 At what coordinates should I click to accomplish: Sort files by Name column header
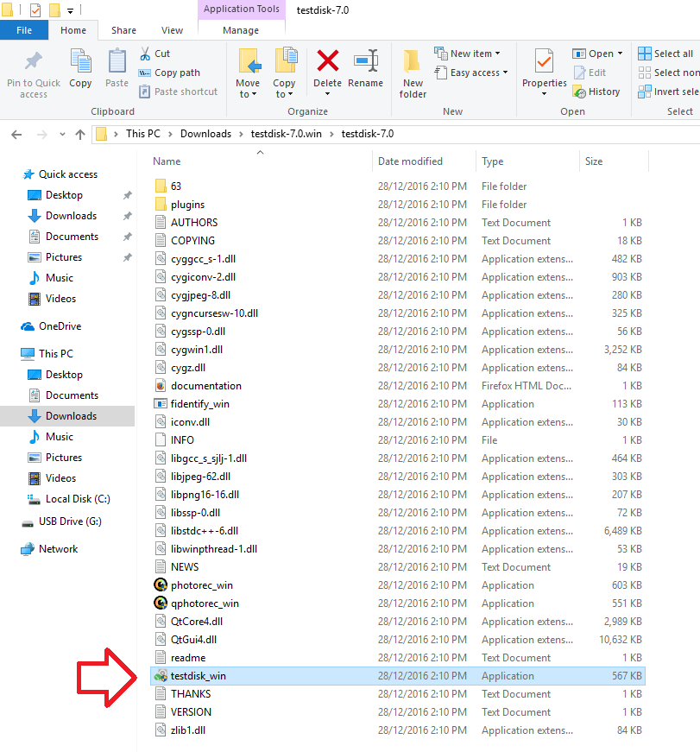click(261, 161)
